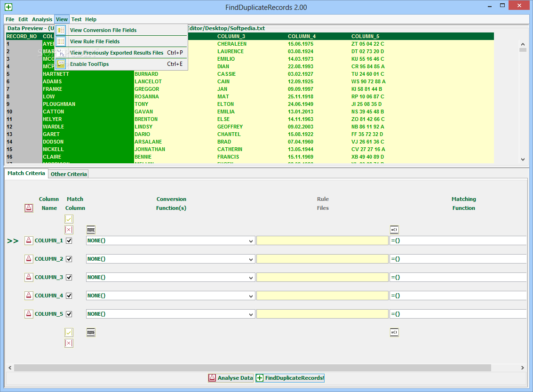Click the lower =() matching function icon

(394, 333)
